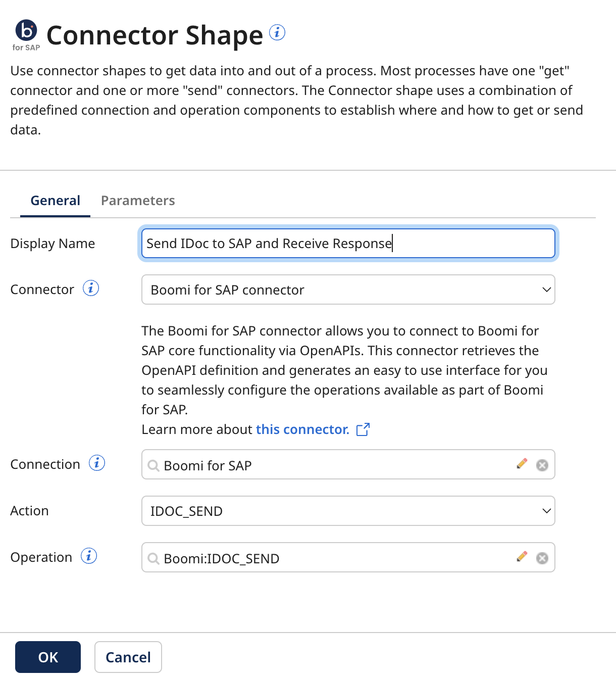Edit the Boomi:IDOC_SEND operation with pencil icon
Screen dimensions: 616x678
(522, 556)
